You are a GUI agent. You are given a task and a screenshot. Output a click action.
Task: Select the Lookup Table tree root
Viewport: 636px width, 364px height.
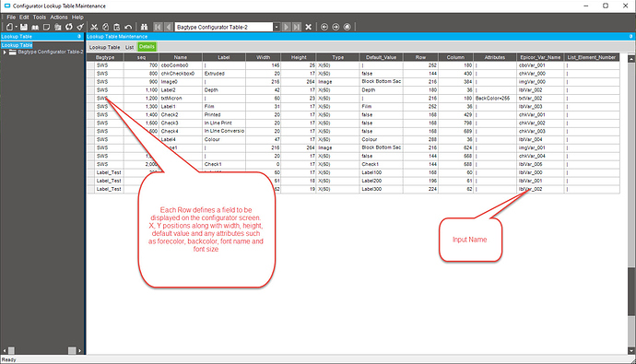(17, 45)
